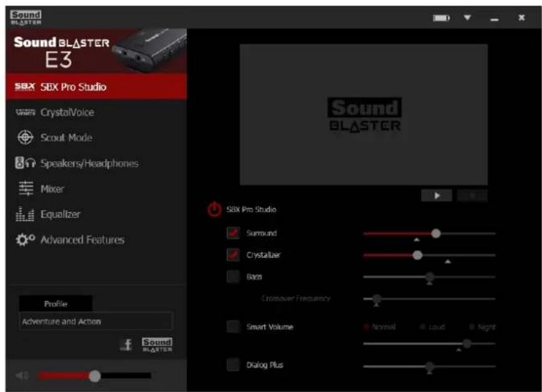Click the Mixer sliders icon
The height and width of the screenshot is (392, 542).
click(x=26, y=189)
